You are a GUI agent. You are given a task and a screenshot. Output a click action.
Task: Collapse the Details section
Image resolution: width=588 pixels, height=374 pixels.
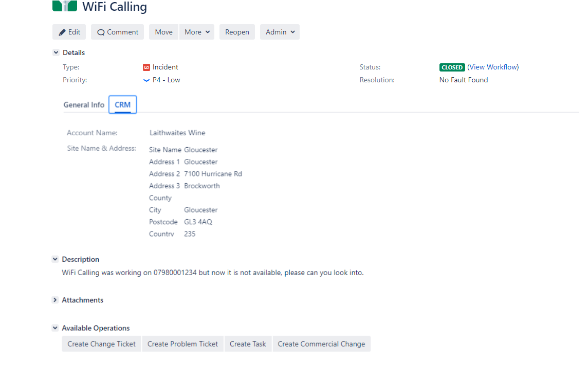[x=56, y=52]
